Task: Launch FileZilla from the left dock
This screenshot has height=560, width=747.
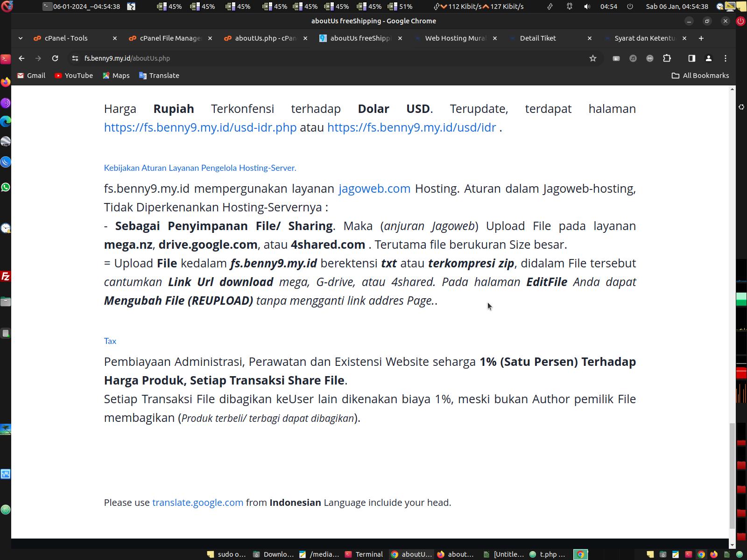Action: tap(6, 276)
